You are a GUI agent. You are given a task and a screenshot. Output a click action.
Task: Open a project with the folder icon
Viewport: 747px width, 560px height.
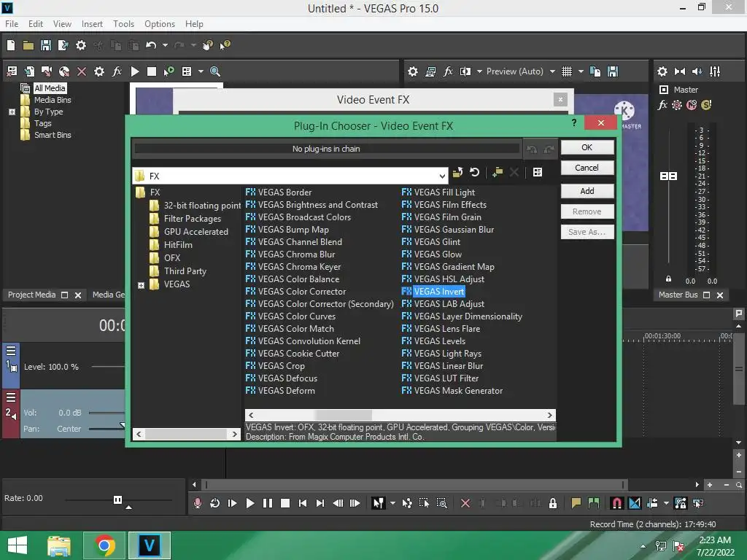tap(28, 45)
